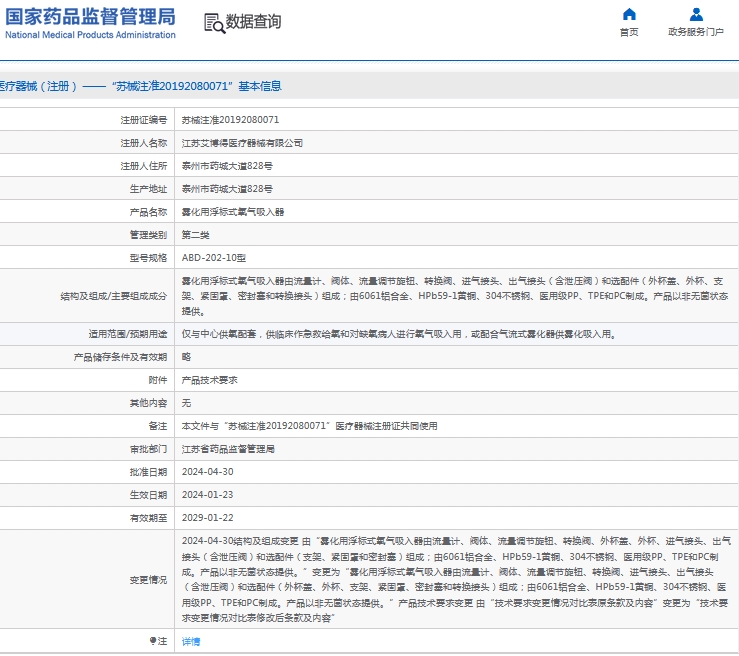Click the 首页 label under the home icon
Viewport: 739px width, 656px height.
629,32
